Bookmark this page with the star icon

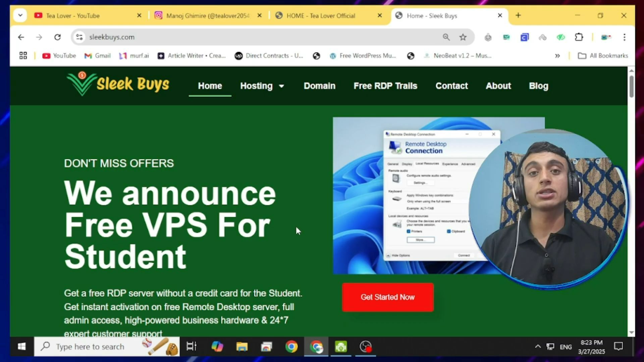[463, 37]
